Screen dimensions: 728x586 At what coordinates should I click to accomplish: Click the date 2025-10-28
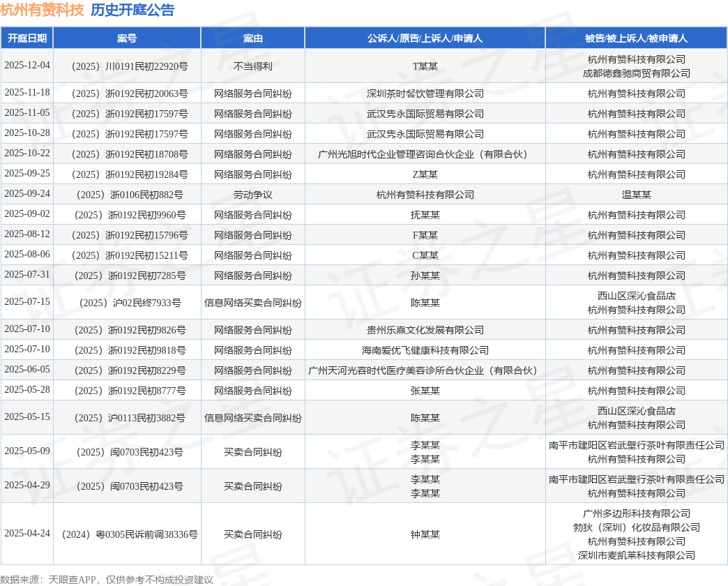[x=27, y=133]
